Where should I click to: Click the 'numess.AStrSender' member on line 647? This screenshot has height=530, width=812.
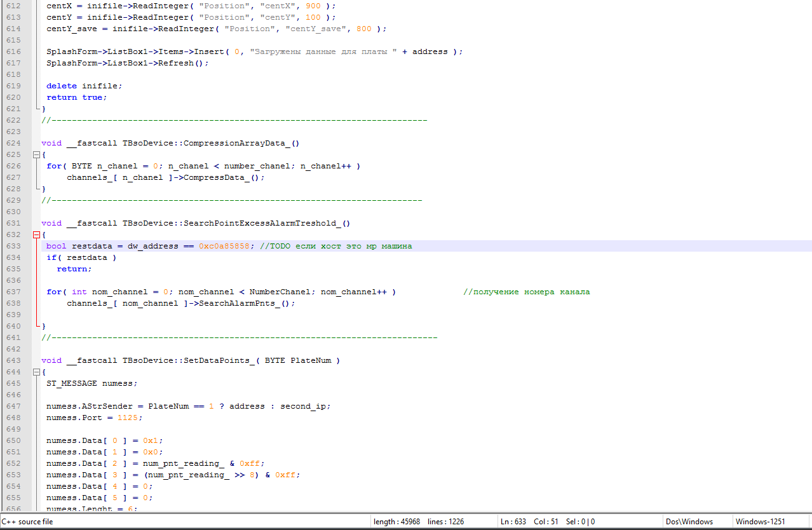pyautogui.click(x=90, y=406)
